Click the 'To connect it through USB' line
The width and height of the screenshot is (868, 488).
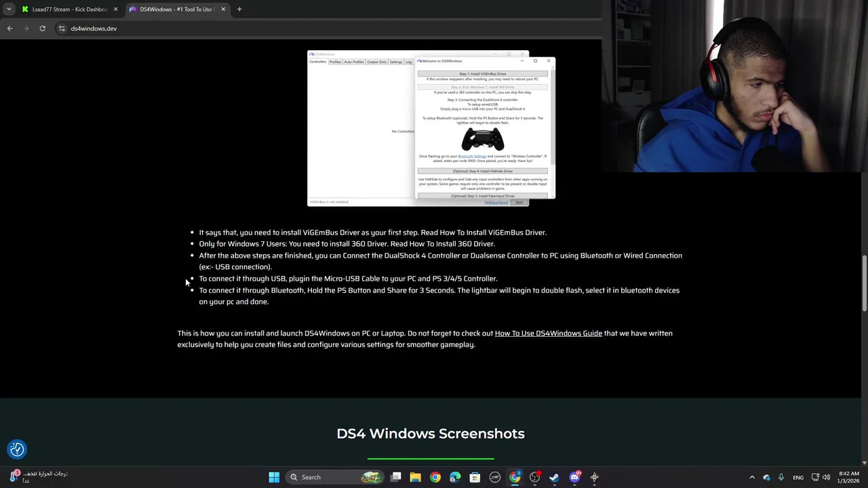point(348,279)
